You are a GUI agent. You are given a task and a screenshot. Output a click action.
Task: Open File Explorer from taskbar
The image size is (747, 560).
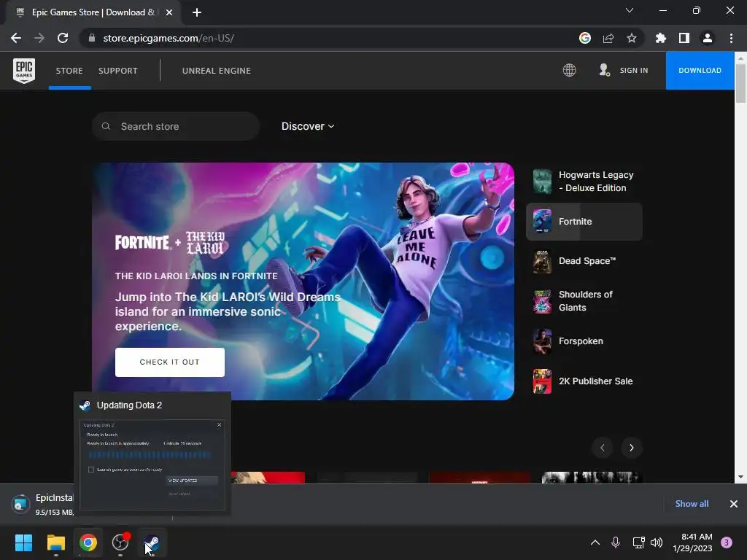point(55,542)
